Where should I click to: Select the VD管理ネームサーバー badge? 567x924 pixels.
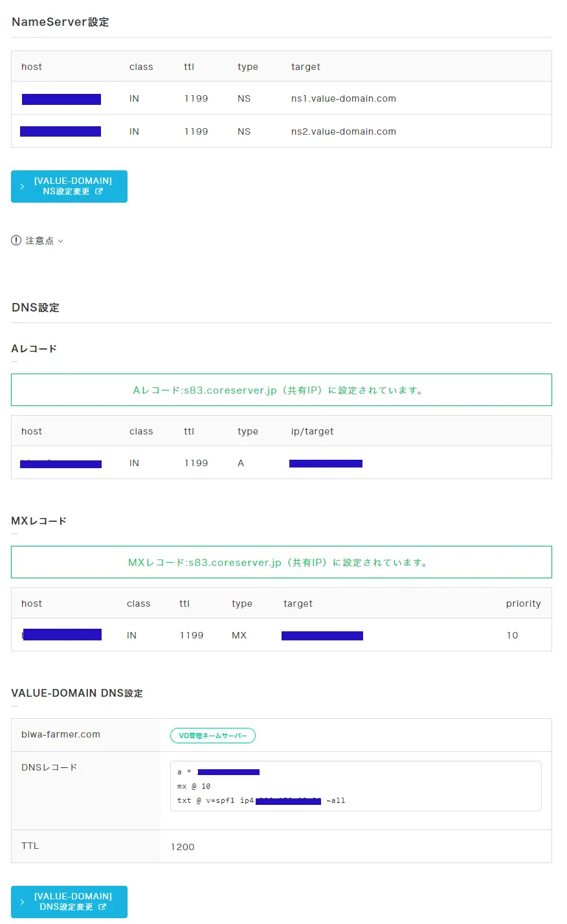pyautogui.click(x=212, y=735)
